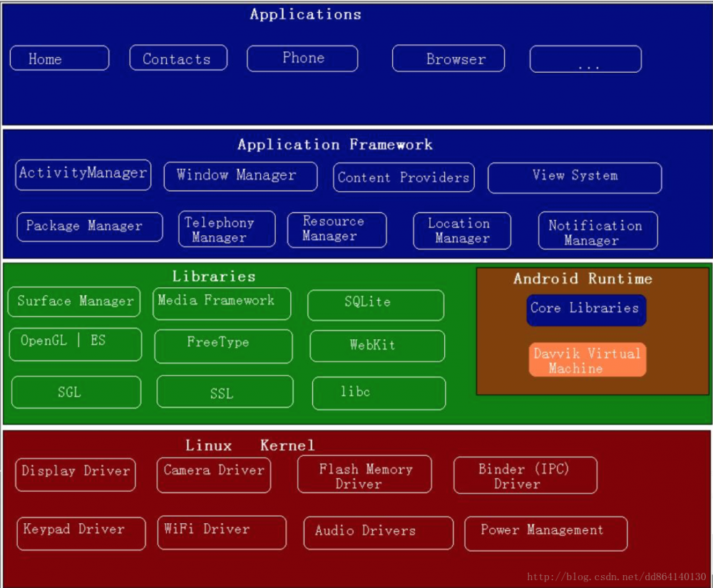Viewport: 713px width, 588px height.
Task: Select the Browser application box
Action: [448, 59]
